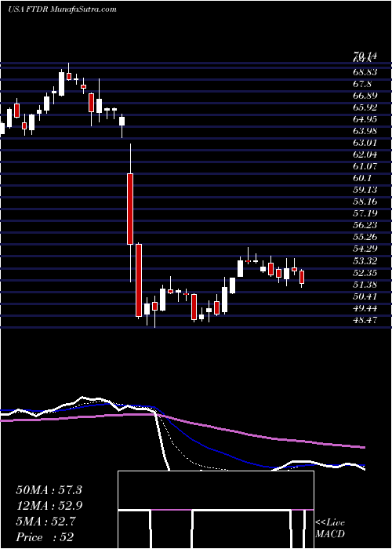Click the 65.92 price level label

[365, 107]
